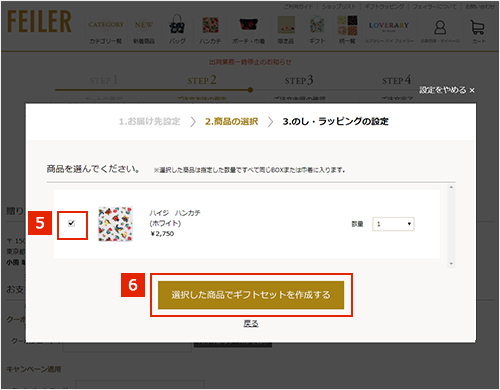The image size is (500, 390).
Task: Click 選択した商品でギフトセットを作成する button
Action: pos(251,295)
